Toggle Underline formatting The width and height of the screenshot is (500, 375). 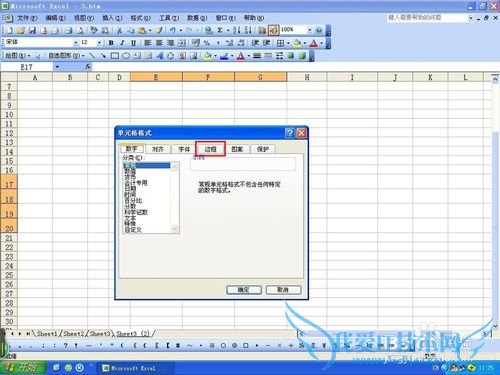coord(134,43)
